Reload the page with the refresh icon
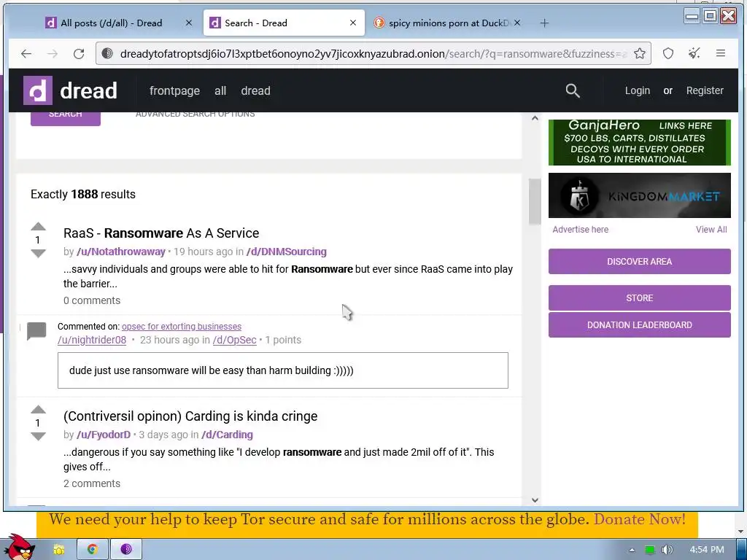This screenshot has width=747, height=560. pyautogui.click(x=79, y=54)
